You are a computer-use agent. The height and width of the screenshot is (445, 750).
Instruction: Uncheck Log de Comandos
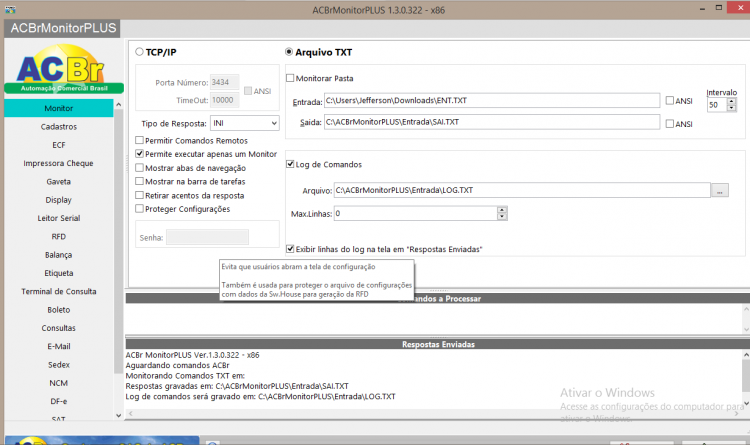[x=290, y=164]
